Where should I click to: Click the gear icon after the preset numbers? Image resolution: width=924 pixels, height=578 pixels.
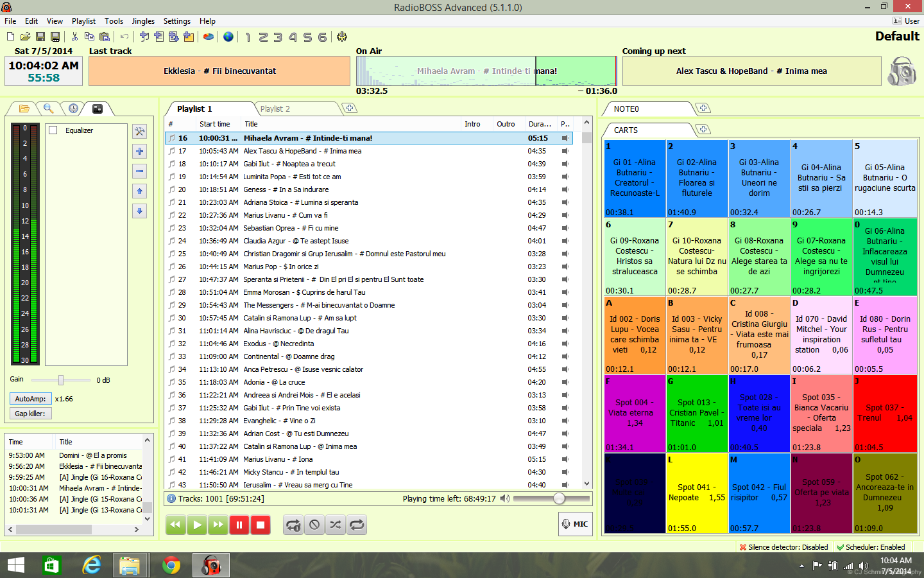pos(342,37)
